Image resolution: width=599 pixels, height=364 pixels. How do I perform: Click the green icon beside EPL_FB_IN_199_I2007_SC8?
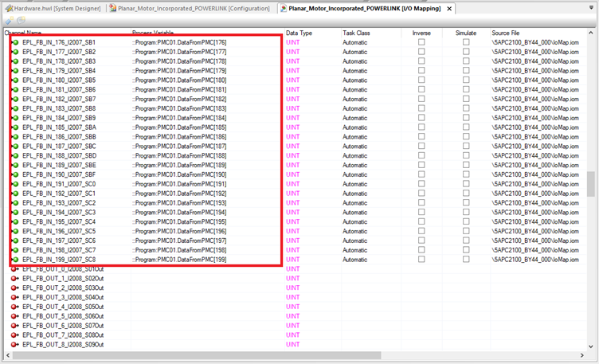[15, 260]
